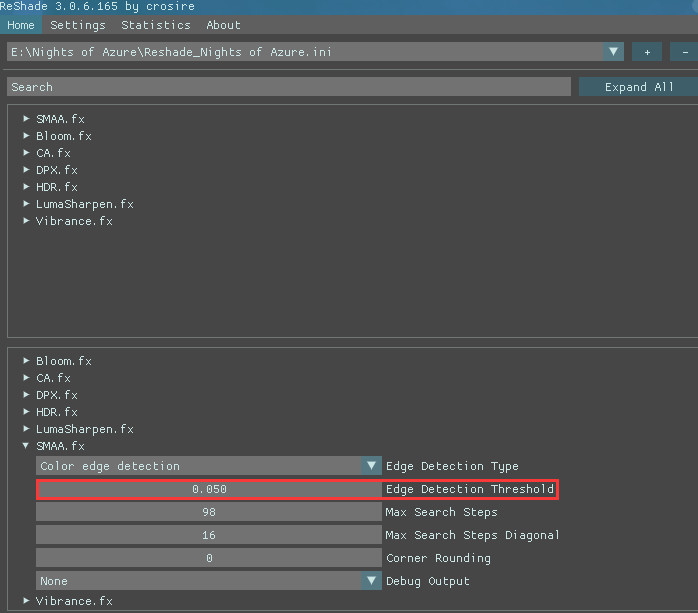
Task: Switch to the Settings tab
Action: tap(77, 25)
